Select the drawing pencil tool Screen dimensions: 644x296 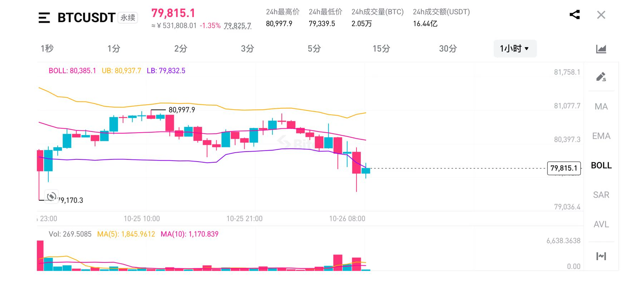tap(601, 77)
